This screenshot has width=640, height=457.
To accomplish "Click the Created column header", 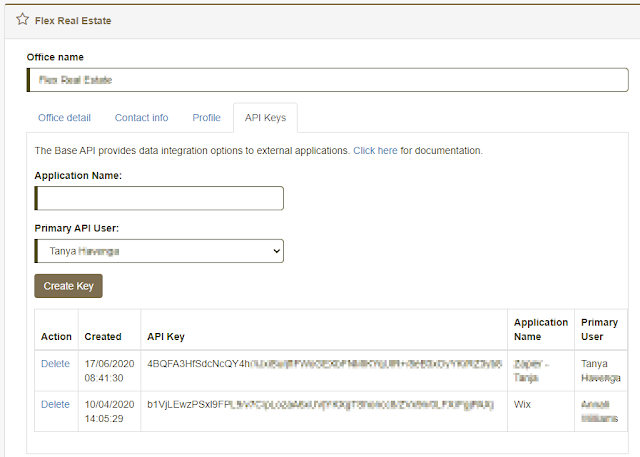I will [103, 337].
